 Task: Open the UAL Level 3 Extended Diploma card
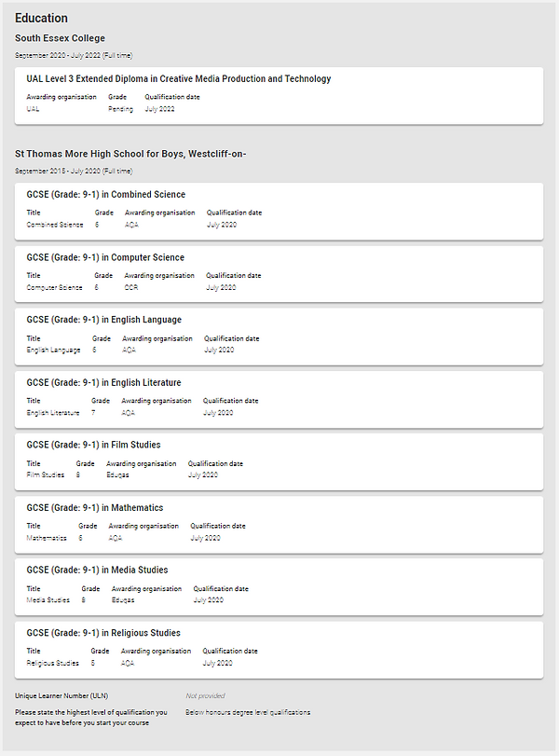176,78
